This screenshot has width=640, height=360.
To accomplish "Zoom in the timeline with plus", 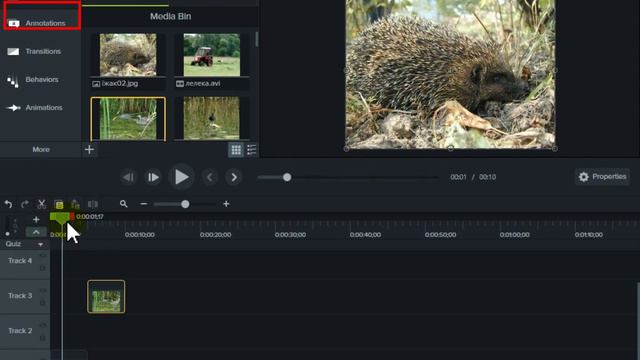I will pyautogui.click(x=226, y=204).
